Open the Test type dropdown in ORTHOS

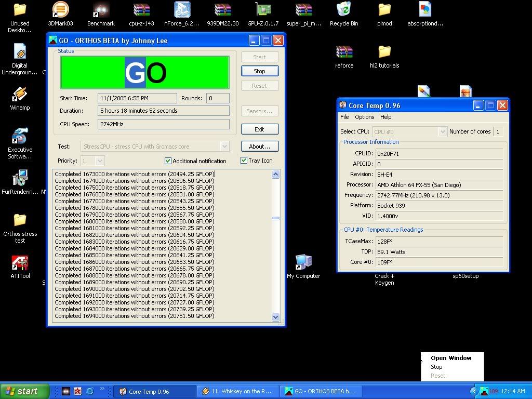(x=224, y=147)
